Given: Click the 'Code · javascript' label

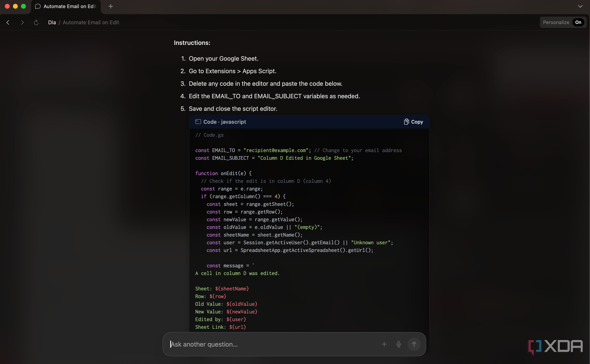Looking at the screenshot, I should 225,122.
